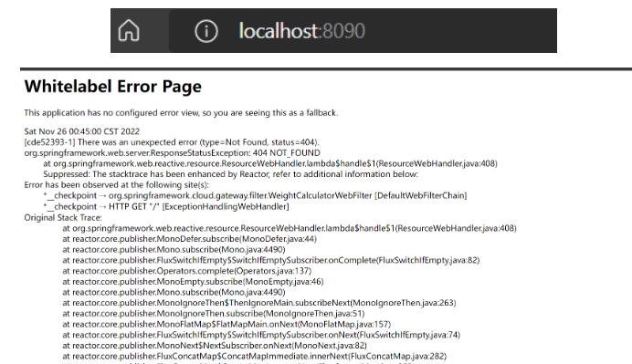Click the 'Original Stack Trace:' label
The width and height of the screenshot is (632, 364).
click(63, 217)
